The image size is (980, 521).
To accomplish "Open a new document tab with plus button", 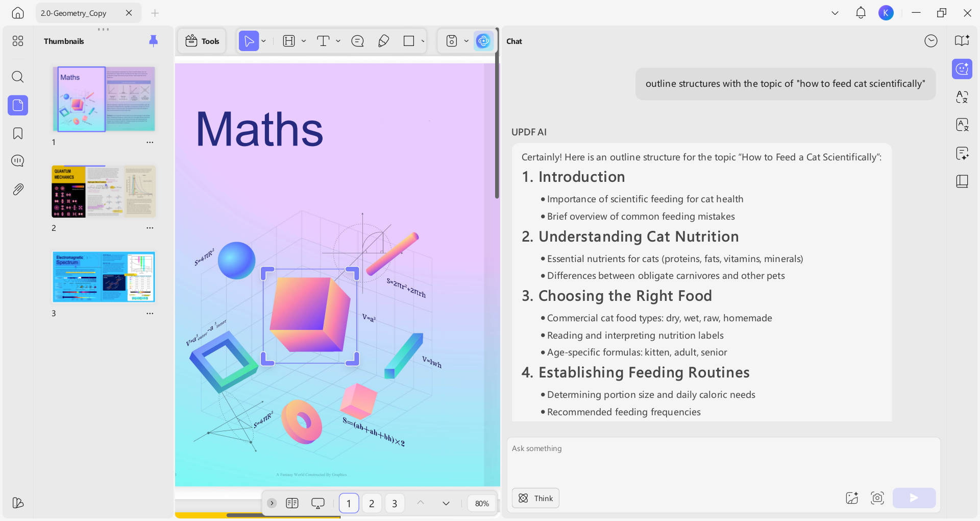I will [155, 13].
